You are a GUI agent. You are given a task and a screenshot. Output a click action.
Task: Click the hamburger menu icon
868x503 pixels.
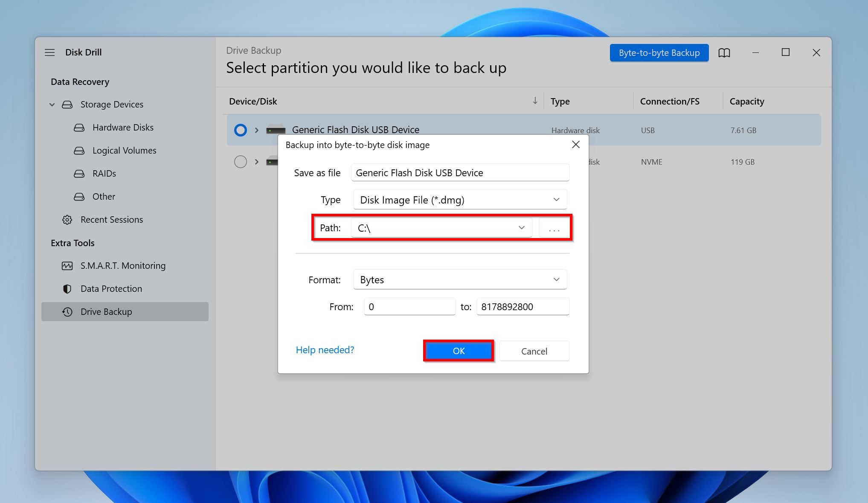pos(49,52)
